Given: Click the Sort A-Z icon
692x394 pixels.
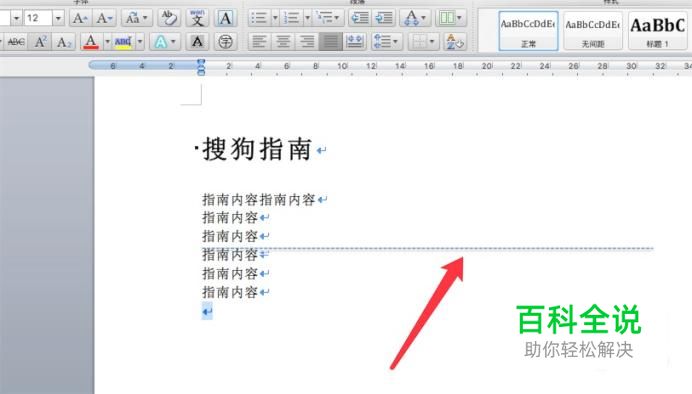Looking at the screenshot, I should pyautogui.click(x=455, y=42).
